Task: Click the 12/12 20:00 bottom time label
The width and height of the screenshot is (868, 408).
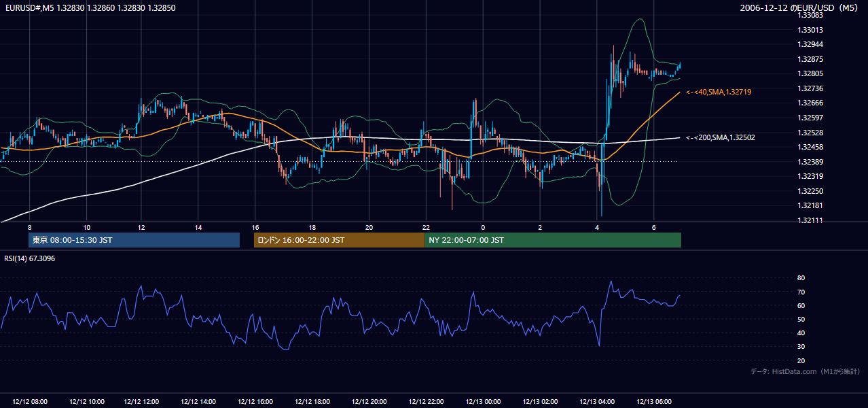Action: click(x=369, y=402)
